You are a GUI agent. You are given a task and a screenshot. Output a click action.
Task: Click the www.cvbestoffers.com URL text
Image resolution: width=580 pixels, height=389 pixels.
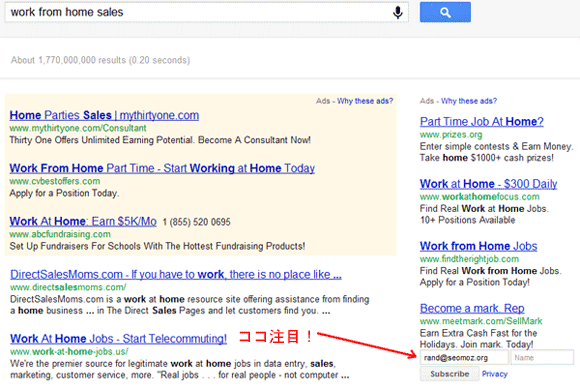[x=55, y=181]
